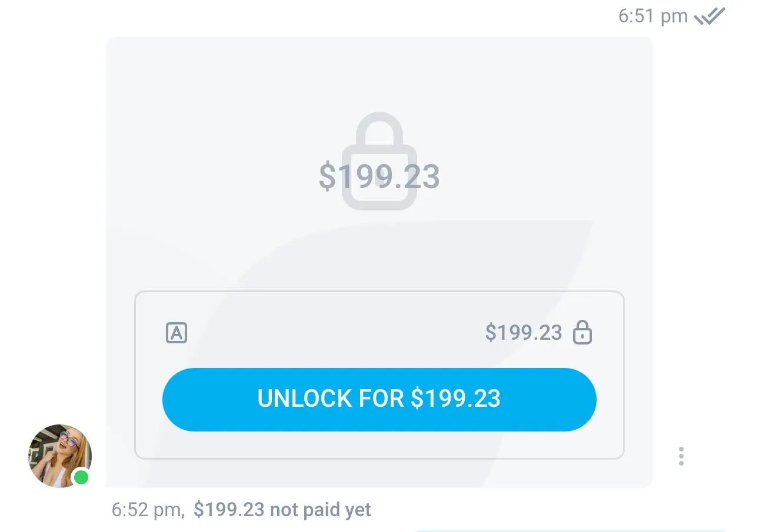Click the dollar sign of the large faded price
The image size is (759, 532).
coord(327,176)
